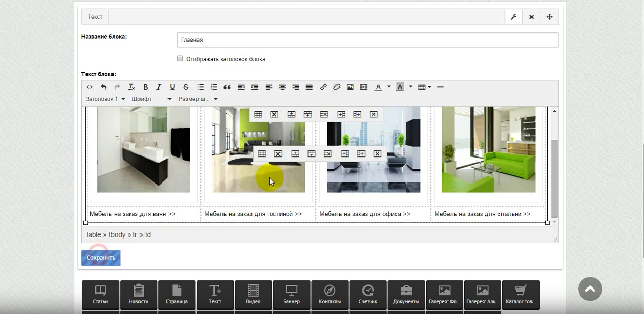The image size is (644, 314).
Task: Add a 'Баннер' block
Action: coord(291,295)
